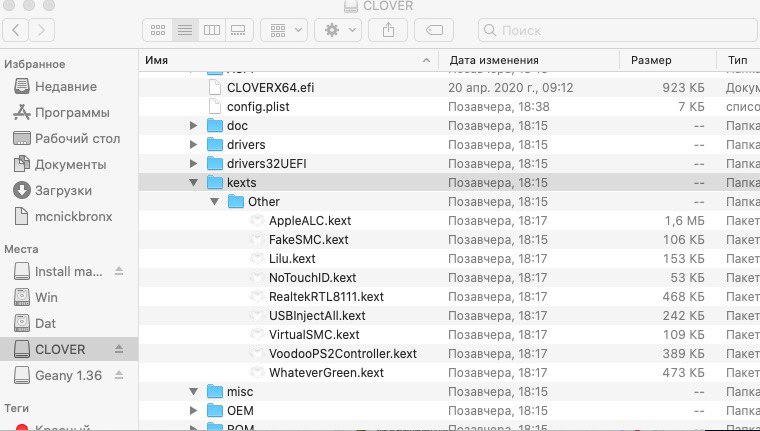Viewport: 760px width, 431px height.
Task: Select Lilu.kext
Action: coord(292,259)
